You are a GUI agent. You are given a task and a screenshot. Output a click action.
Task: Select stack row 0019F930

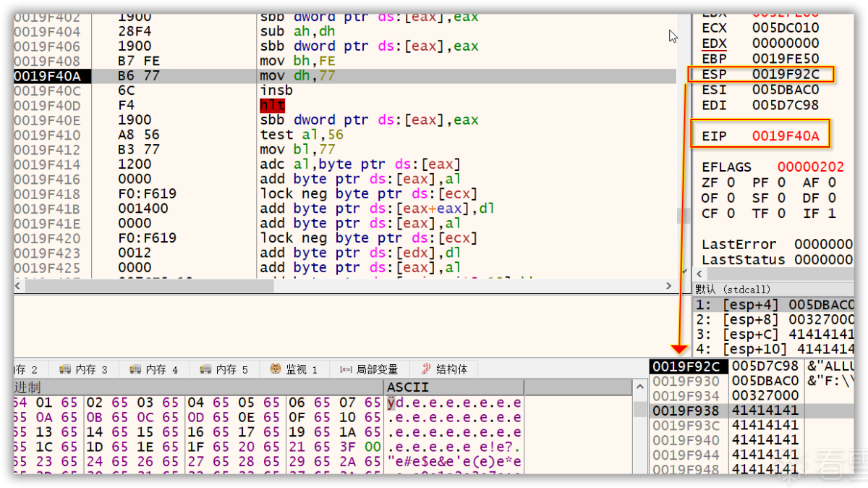[x=752, y=381]
